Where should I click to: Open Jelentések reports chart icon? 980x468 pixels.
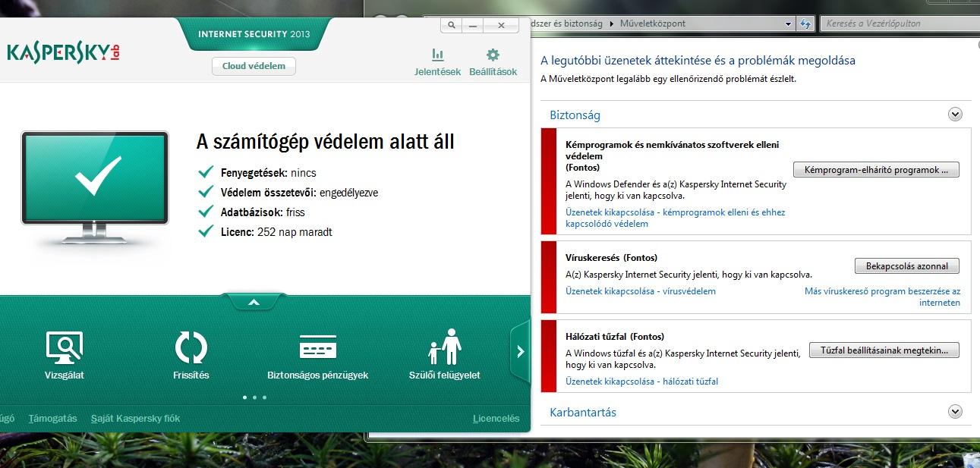pos(437,55)
